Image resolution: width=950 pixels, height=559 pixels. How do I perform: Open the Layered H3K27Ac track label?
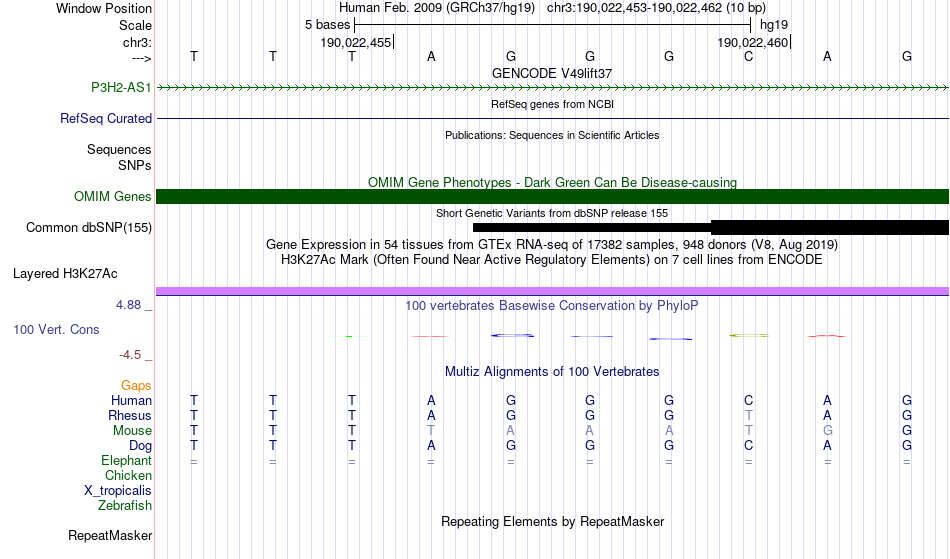coord(65,274)
